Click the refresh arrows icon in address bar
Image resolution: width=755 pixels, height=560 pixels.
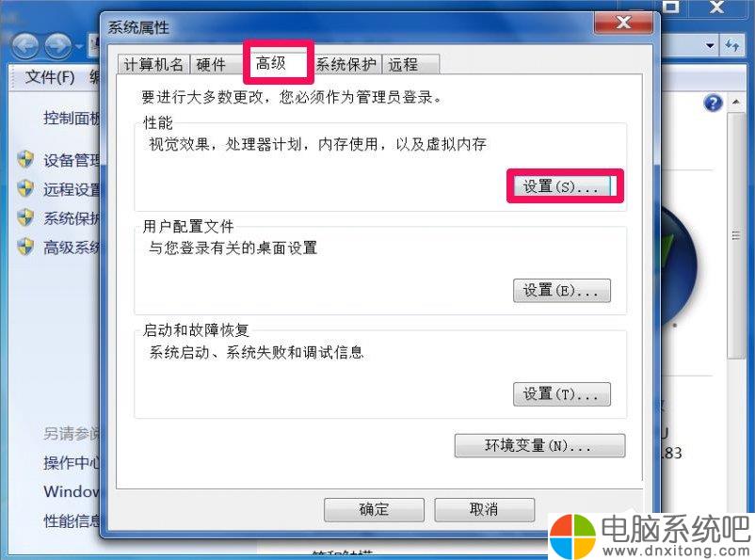(x=732, y=46)
